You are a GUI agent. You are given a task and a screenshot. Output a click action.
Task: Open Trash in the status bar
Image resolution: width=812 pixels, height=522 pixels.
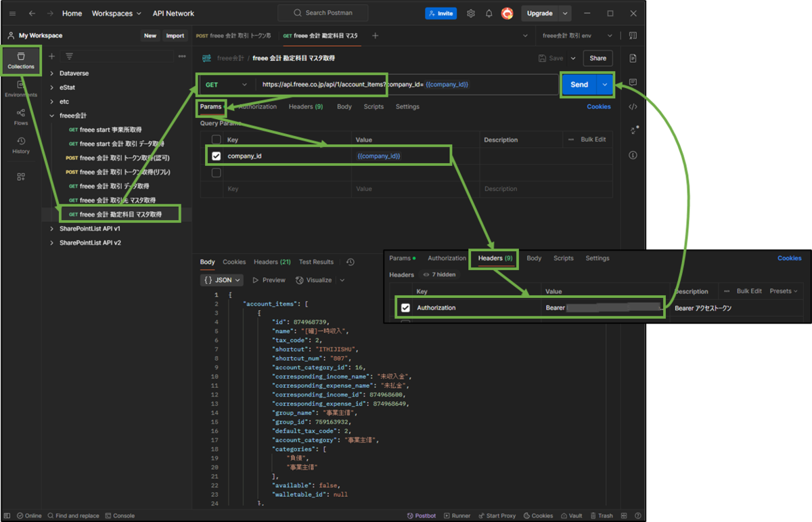[x=602, y=516]
